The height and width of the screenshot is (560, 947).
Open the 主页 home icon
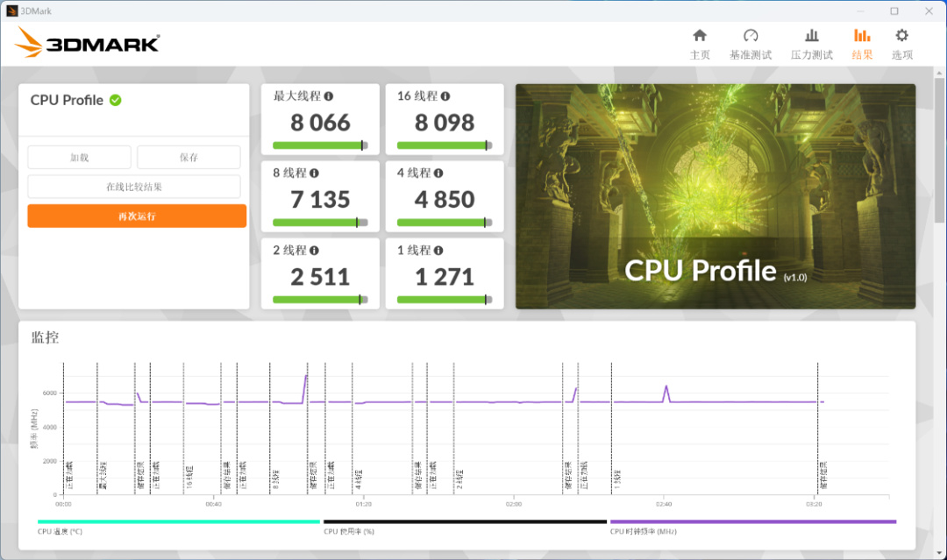click(700, 36)
